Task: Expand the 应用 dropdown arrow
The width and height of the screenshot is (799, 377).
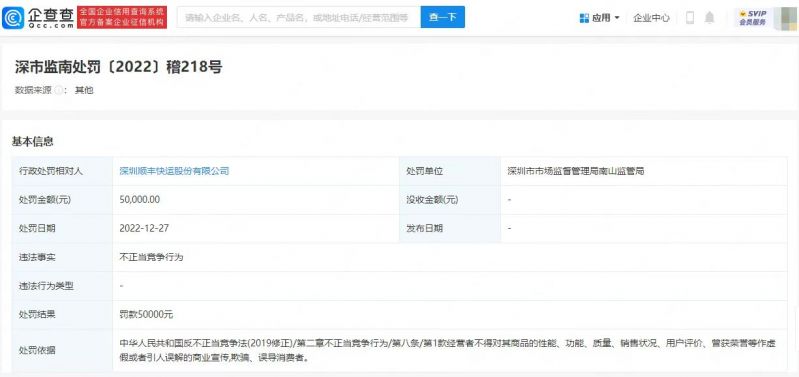Action: click(x=617, y=18)
